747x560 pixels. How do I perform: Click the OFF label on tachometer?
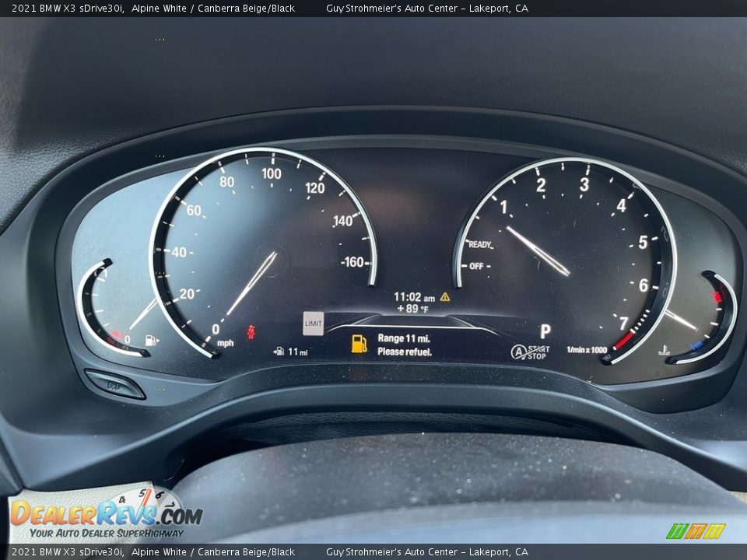coord(476,266)
